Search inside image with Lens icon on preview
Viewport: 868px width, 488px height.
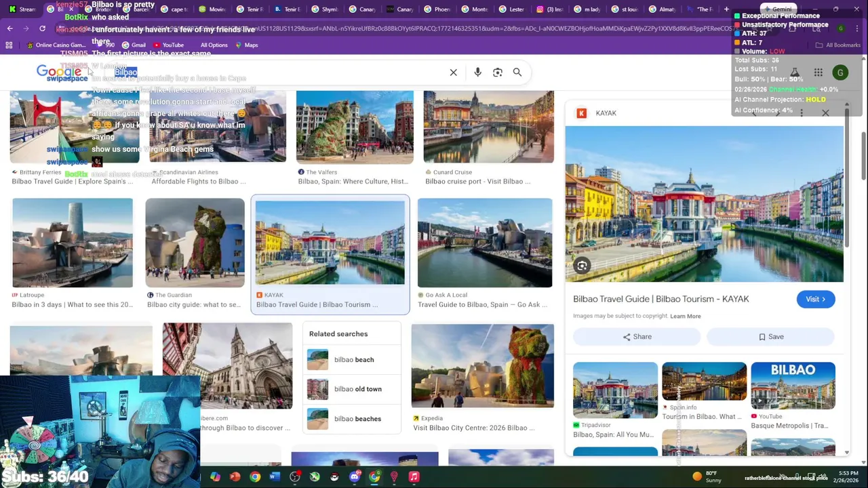pyautogui.click(x=582, y=266)
